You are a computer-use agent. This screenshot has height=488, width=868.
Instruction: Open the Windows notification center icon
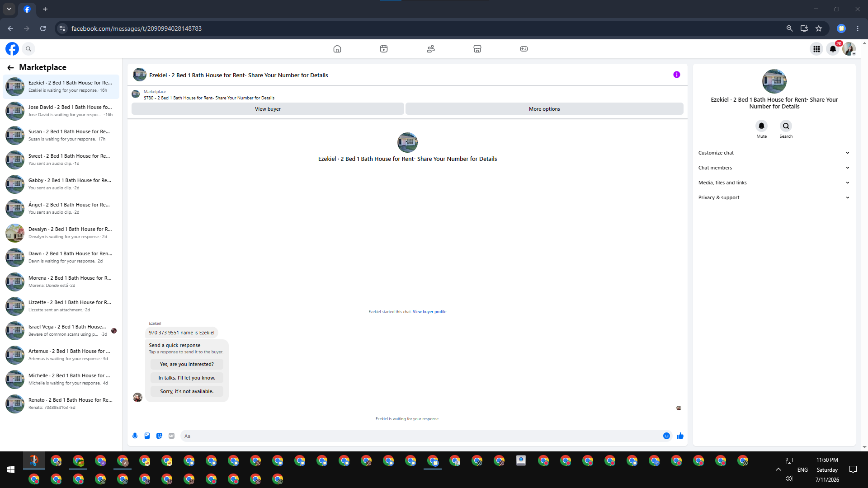[x=853, y=469]
